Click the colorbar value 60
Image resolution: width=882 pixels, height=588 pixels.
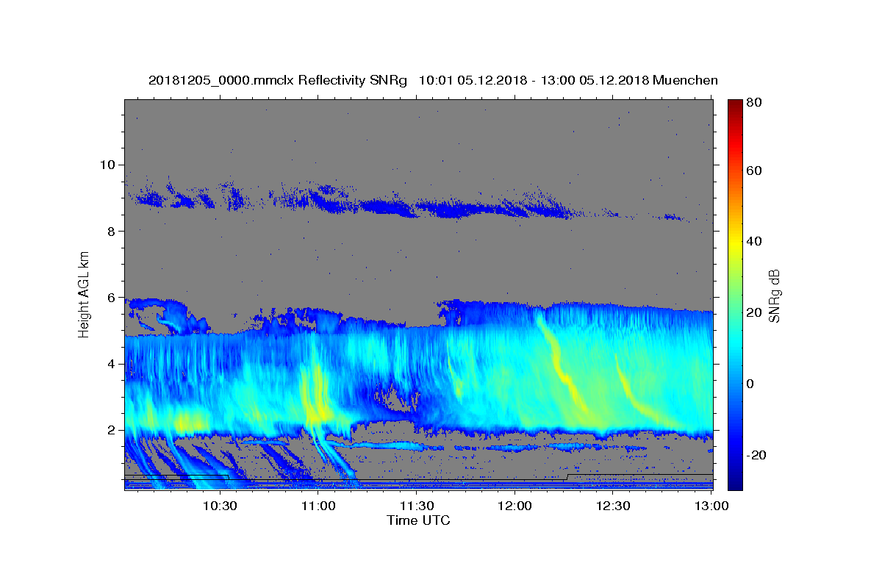point(756,171)
